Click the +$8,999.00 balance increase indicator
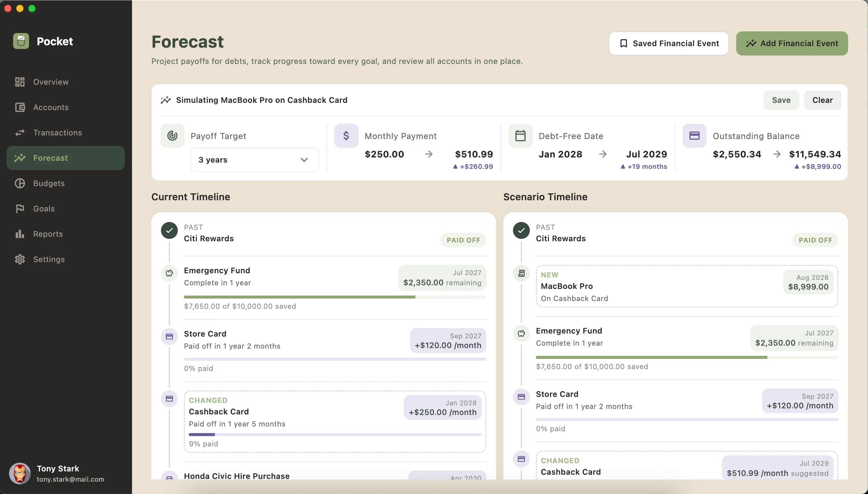868x494 pixels. click(818, 166)
